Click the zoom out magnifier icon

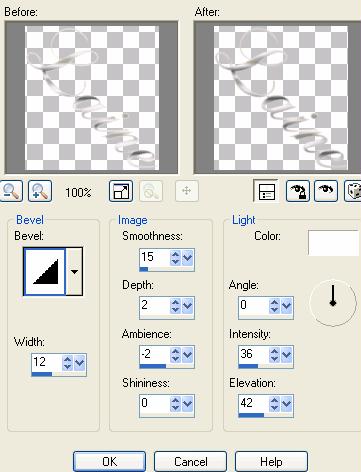(x=11, y=191)
